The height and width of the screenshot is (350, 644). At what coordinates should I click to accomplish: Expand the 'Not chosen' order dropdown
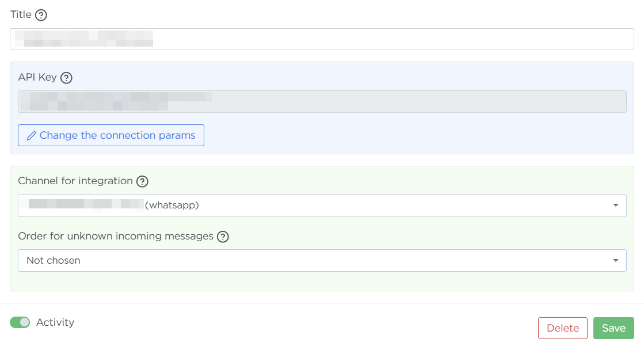pos(322,260)
